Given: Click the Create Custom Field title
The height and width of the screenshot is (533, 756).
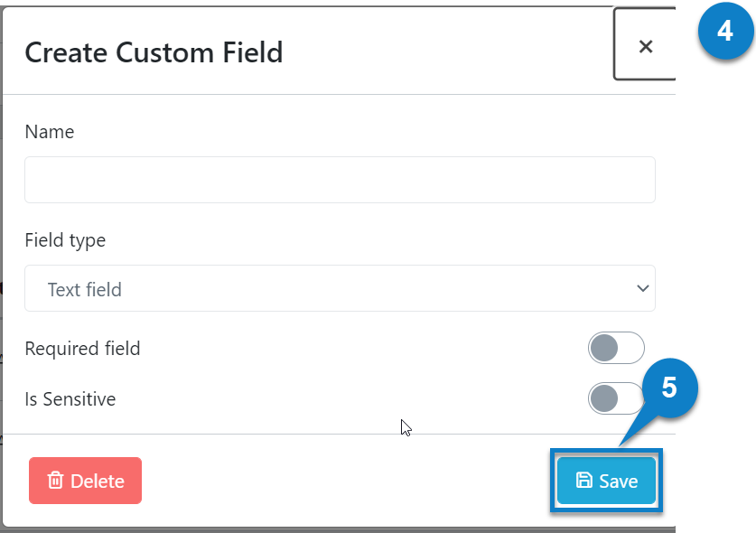Looking at the screenshot, I should point(154,52).
